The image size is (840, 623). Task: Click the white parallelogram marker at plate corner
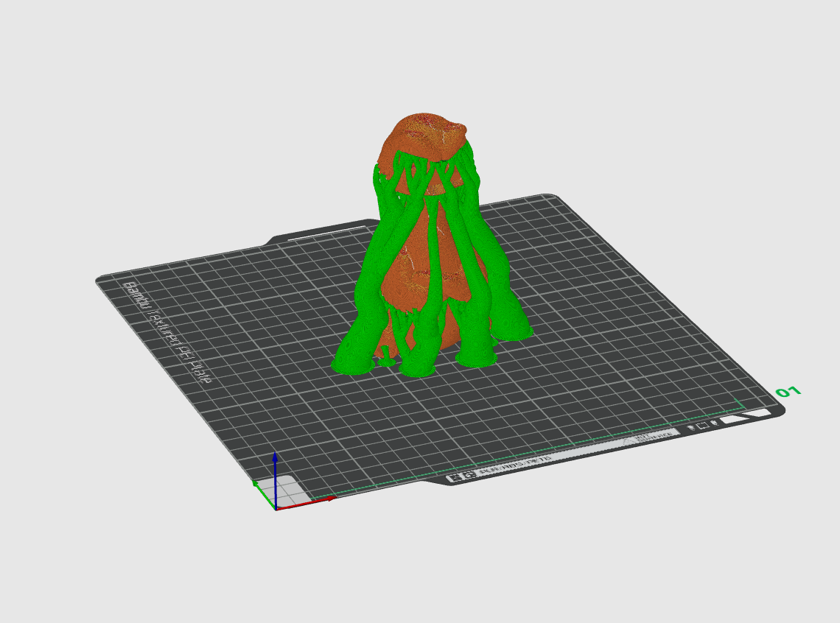point(757,414)
